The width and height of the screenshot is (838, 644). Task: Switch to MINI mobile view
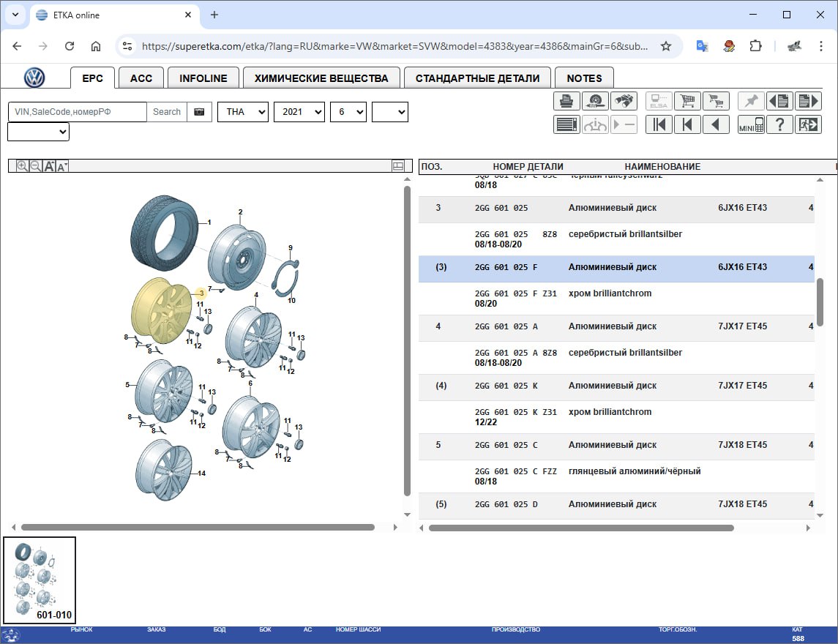[x=751, y=124]
